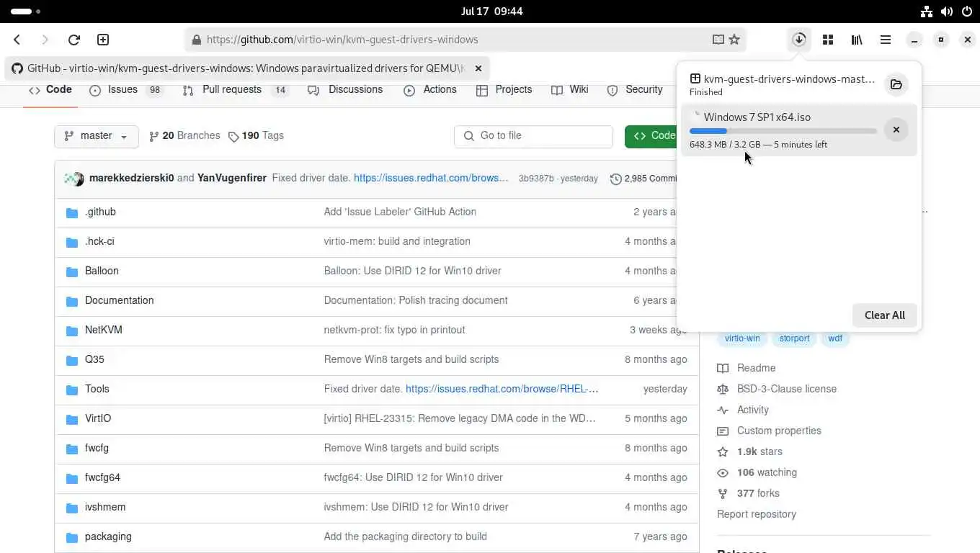This screenshot has width=980, height=553.
Task: View the 1.9k stars link
Action: [x=749, y=452]
